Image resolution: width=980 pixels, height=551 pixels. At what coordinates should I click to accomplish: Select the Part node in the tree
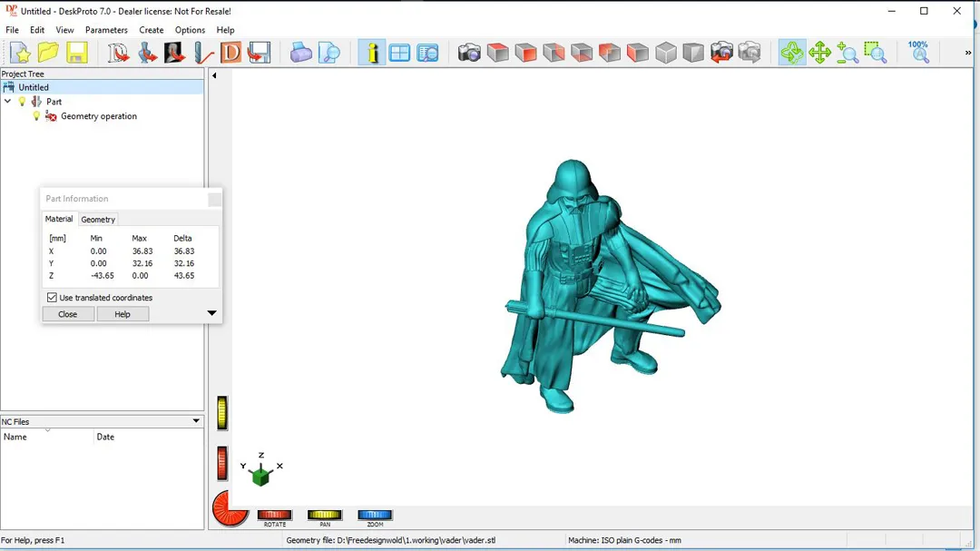(x=54, y=102)
